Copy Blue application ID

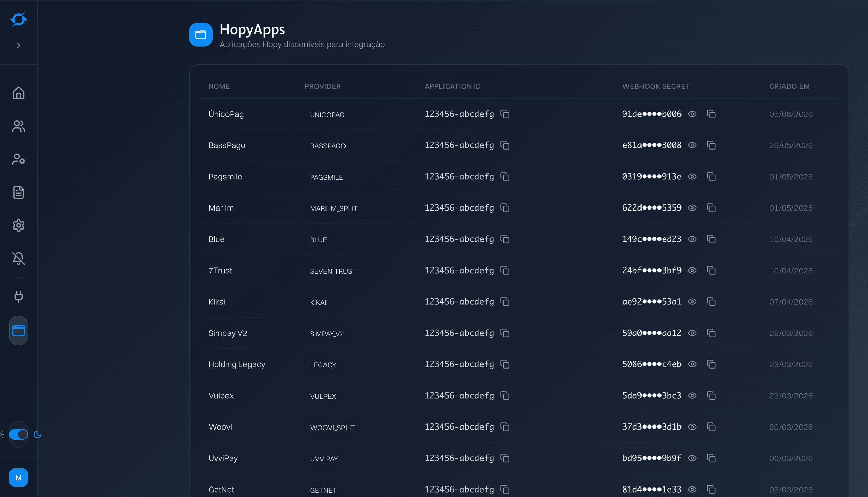pos(505,239)
